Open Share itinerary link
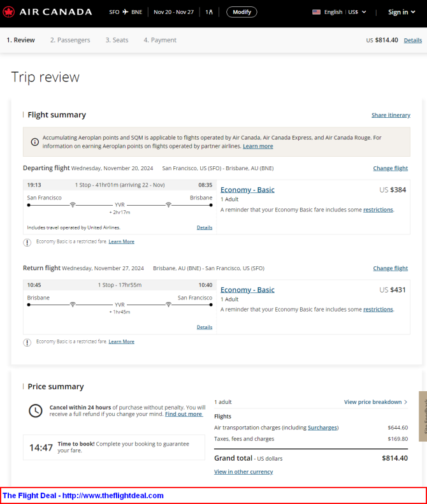Viewport: 427px width, 504px height. (x=391, y=115)
